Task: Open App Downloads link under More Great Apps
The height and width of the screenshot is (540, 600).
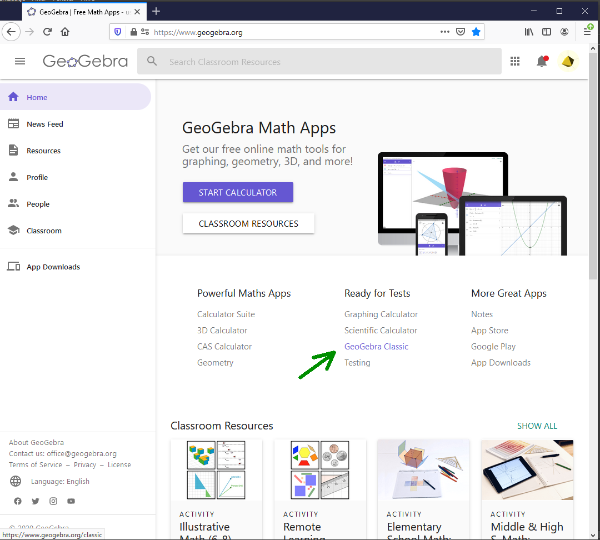Action: (x=501, y=362)
